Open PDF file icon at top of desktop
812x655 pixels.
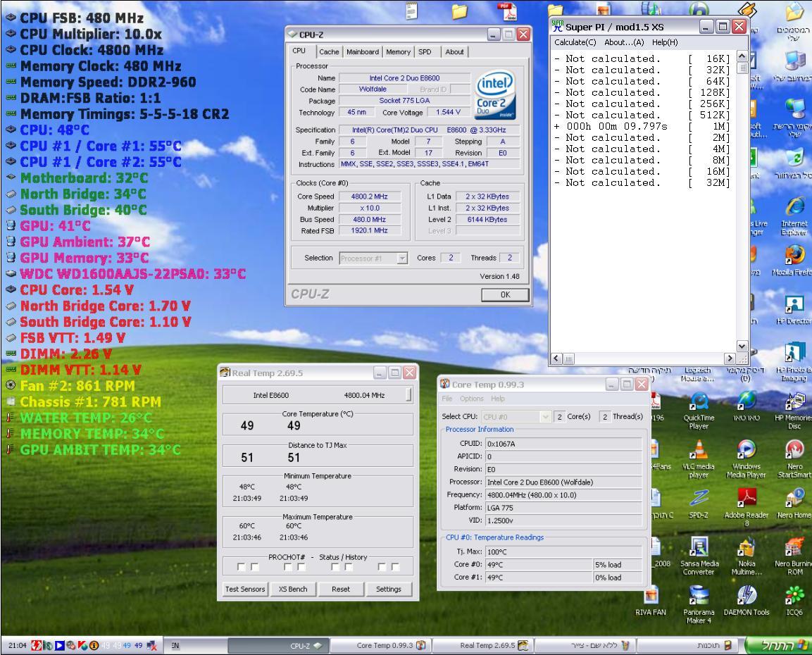506,11
